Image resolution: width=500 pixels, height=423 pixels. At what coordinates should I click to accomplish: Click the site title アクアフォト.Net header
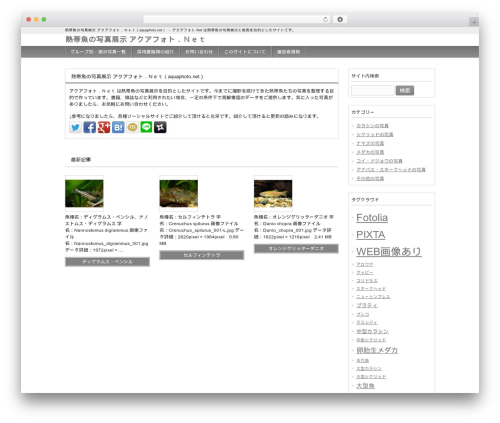(x=135, y=39)
